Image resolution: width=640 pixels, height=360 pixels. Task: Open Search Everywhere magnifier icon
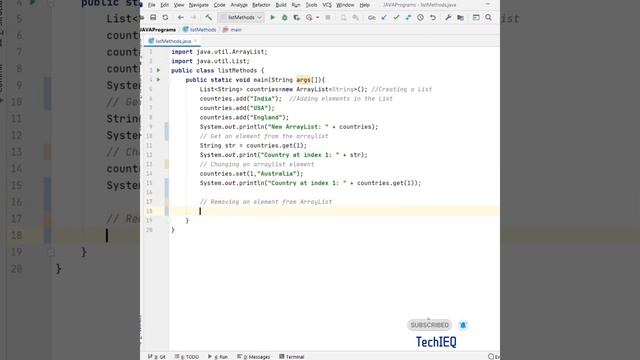click(489, 18)
